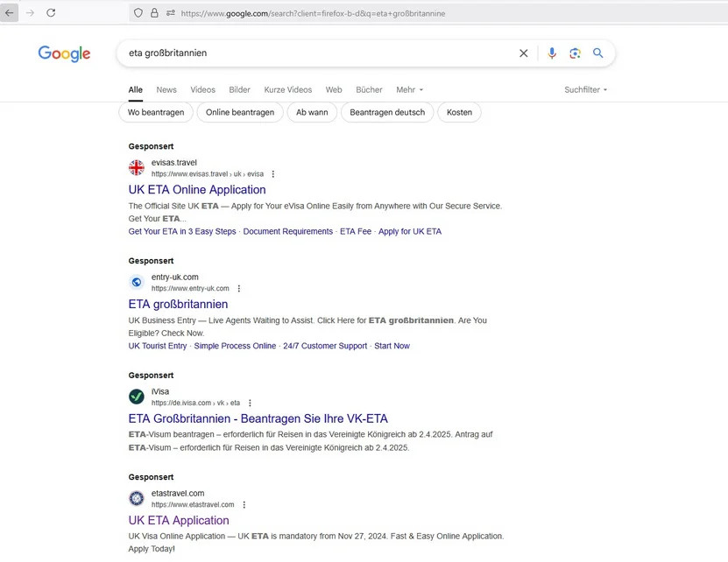
Task: Click the 'Ab wann' suggestion chip
Action: coord(312,112)
